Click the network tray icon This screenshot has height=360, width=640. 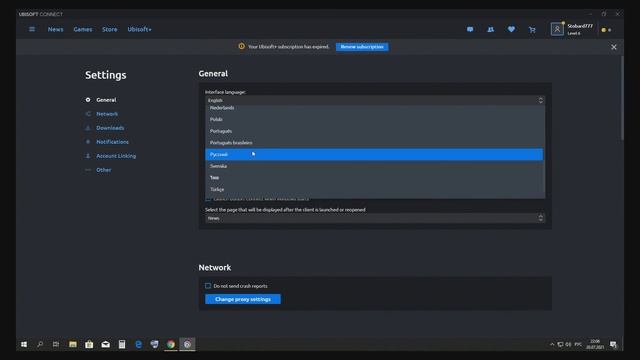tap(560, 344)
